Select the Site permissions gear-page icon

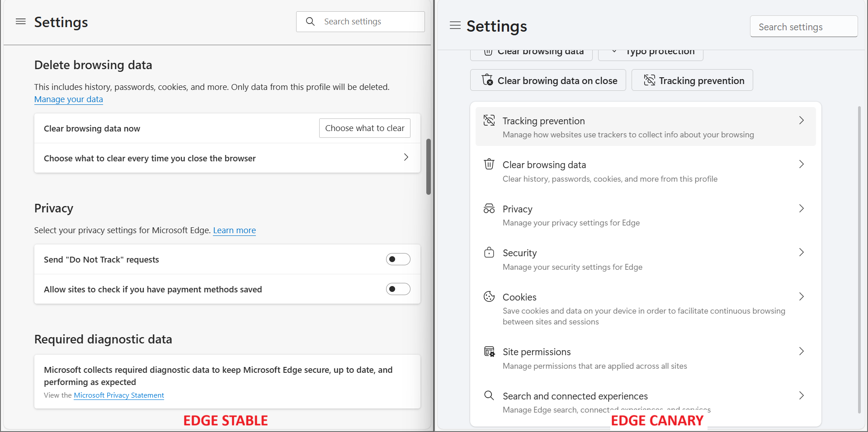[489, 352]
